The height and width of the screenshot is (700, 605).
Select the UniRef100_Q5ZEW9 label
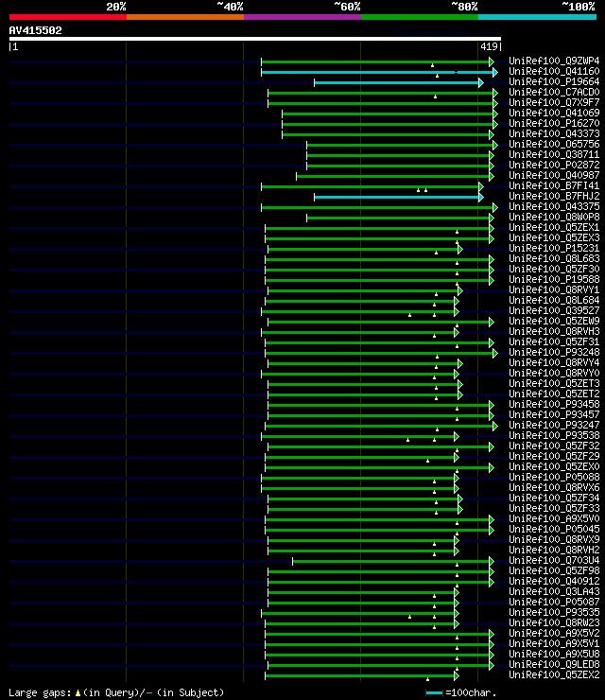coord(554,321)
